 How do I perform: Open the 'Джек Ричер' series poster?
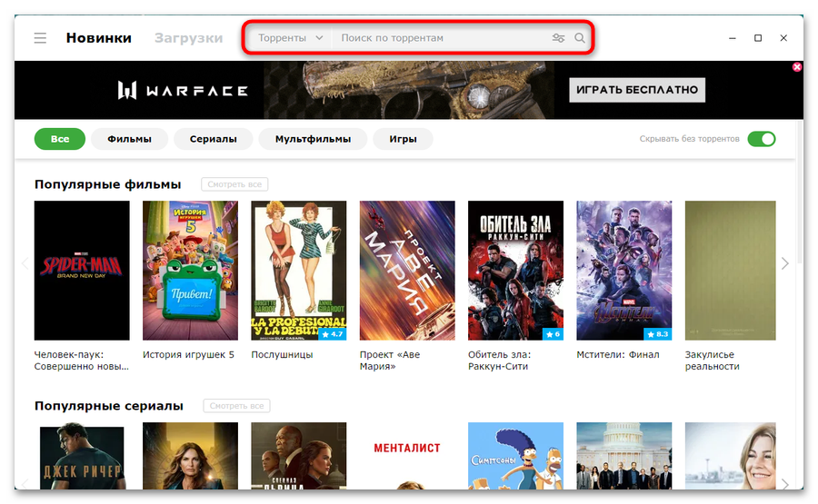pos(82,456)
